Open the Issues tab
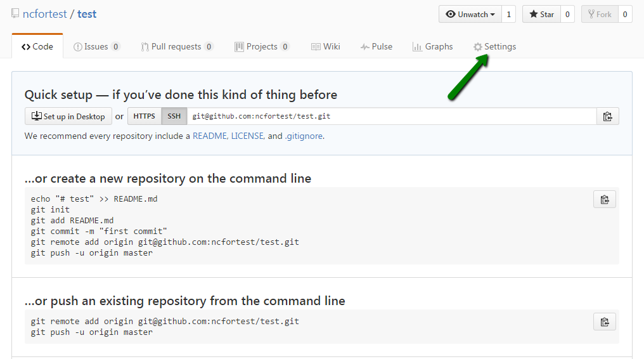Image resolution: width=644 pixels, height=359 pixels. pyautogui.click(x=96, y=47)
